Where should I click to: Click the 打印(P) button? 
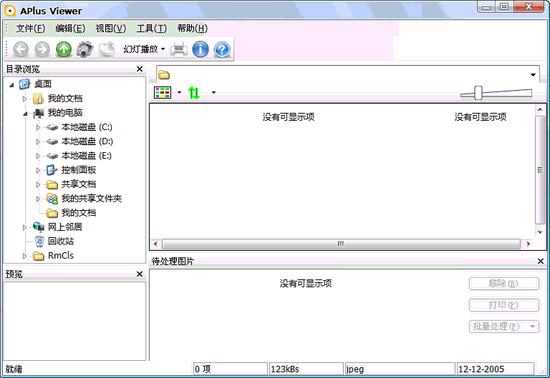[504, 305]
